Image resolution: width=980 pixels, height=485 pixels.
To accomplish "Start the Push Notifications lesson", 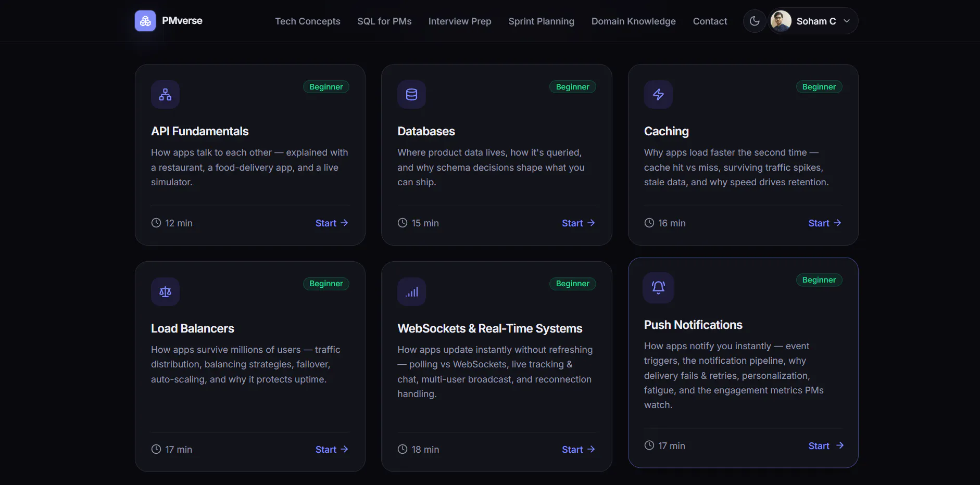I will (x=825, y=445).
